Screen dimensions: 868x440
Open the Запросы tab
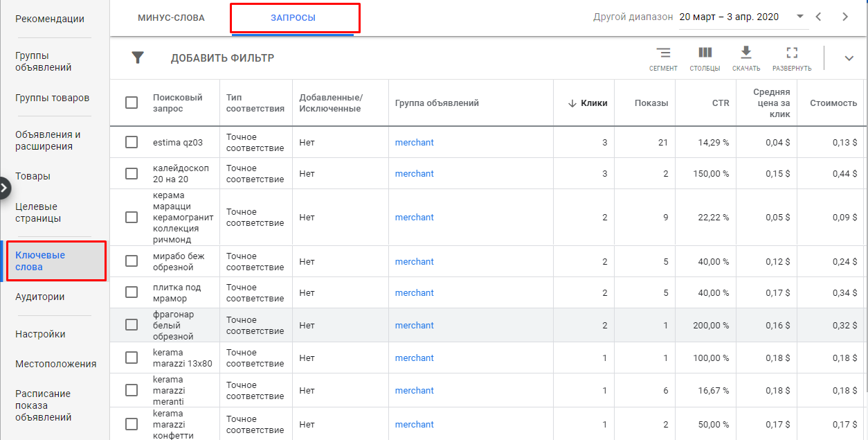(293, 18)
